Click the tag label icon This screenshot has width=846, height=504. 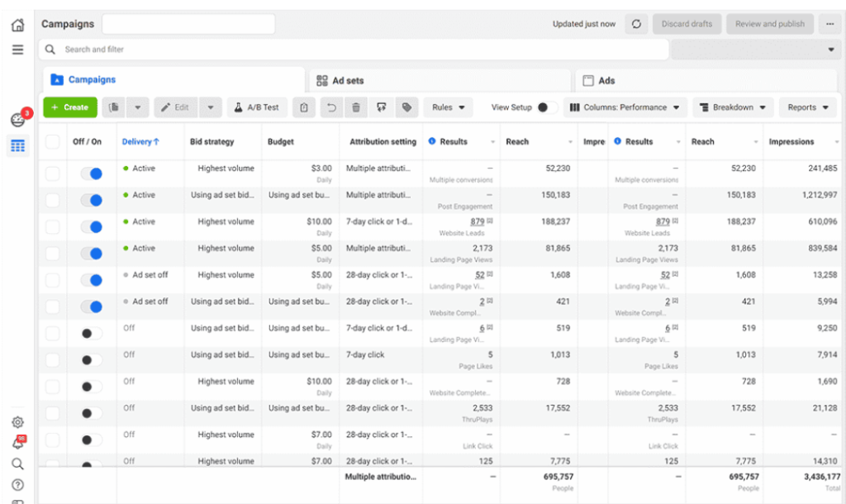click(406, 107)
